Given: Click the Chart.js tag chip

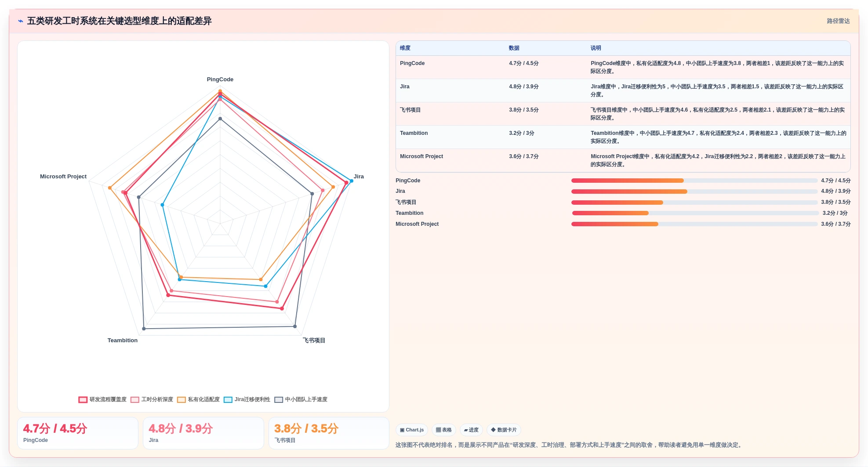Looking at the screenshot, I should (x=412, y=430).
